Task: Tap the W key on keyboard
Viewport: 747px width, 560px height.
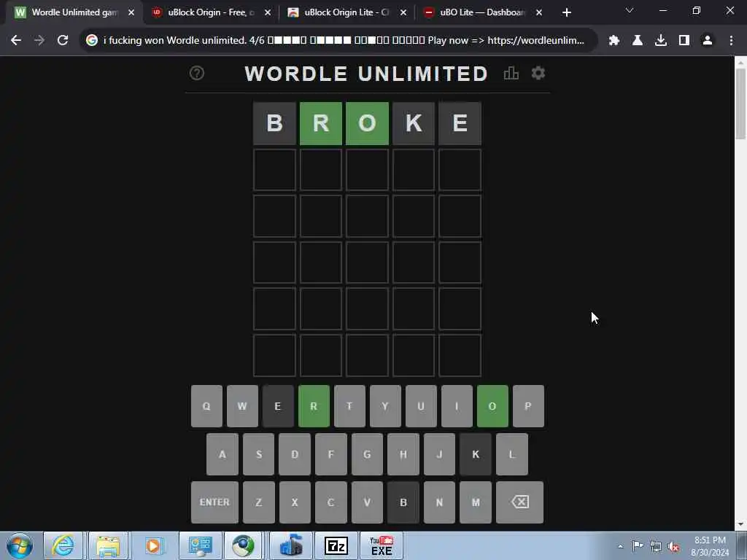Action: coord(242,406)
